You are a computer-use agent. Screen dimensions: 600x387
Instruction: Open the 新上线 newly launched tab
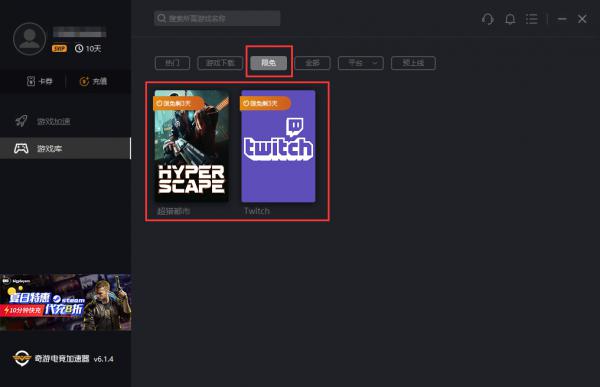(x=413, y=63)
